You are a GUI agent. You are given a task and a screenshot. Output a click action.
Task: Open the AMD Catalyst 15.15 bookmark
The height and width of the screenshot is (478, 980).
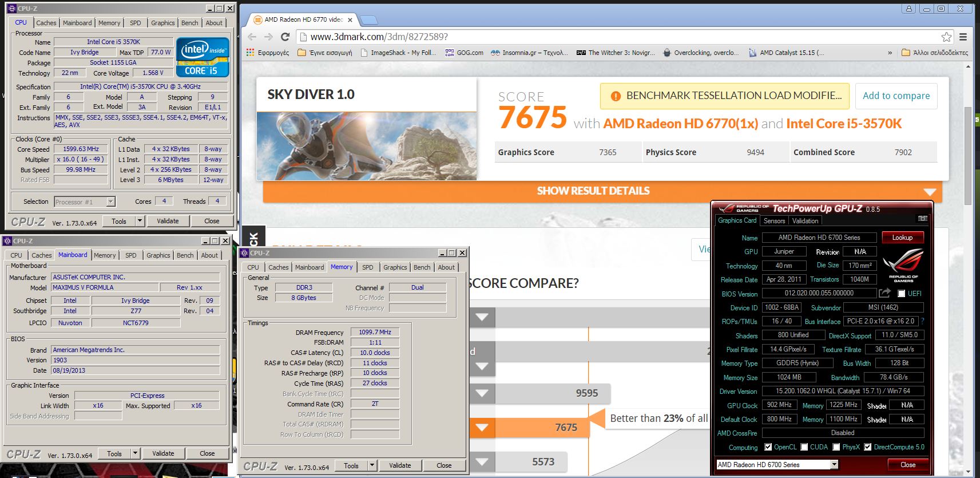point(787,53)
